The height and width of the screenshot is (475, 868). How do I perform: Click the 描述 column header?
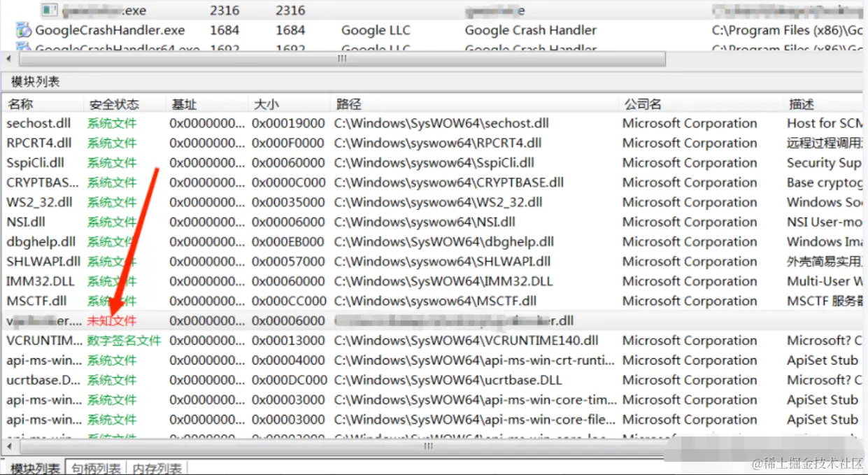pyautogui.click(x=802, y=104)
